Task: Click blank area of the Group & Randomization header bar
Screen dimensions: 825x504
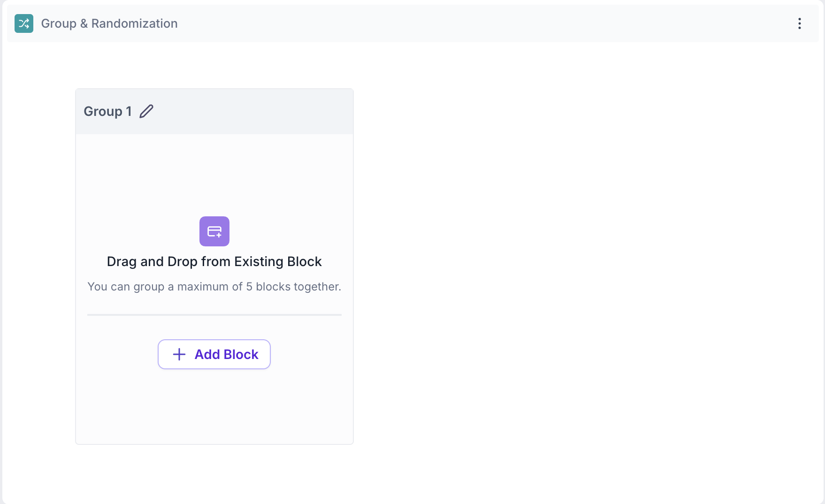Action: [x=469, y=23]
